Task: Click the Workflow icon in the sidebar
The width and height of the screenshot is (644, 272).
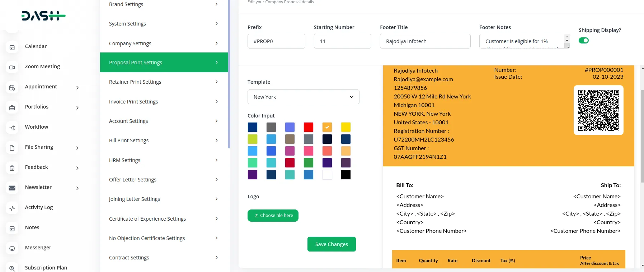Action: (x=12, y=128)
